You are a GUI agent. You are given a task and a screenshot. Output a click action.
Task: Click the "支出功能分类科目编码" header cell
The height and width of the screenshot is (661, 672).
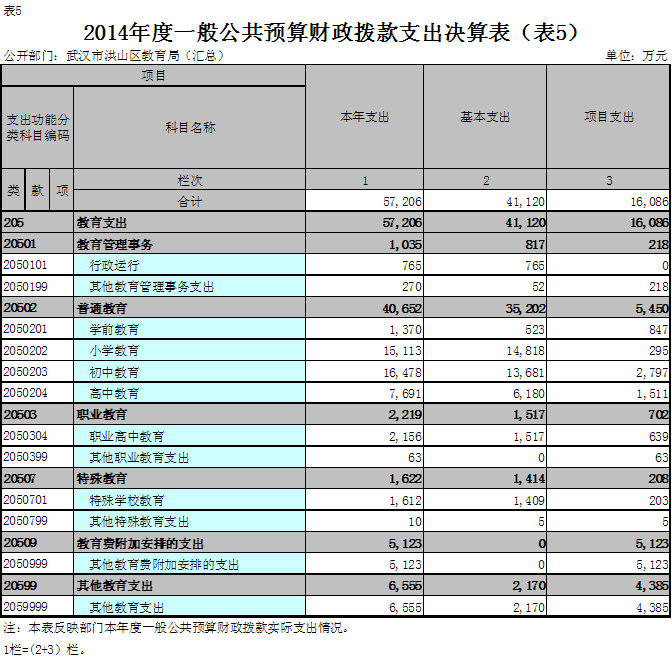coord(37,127)
